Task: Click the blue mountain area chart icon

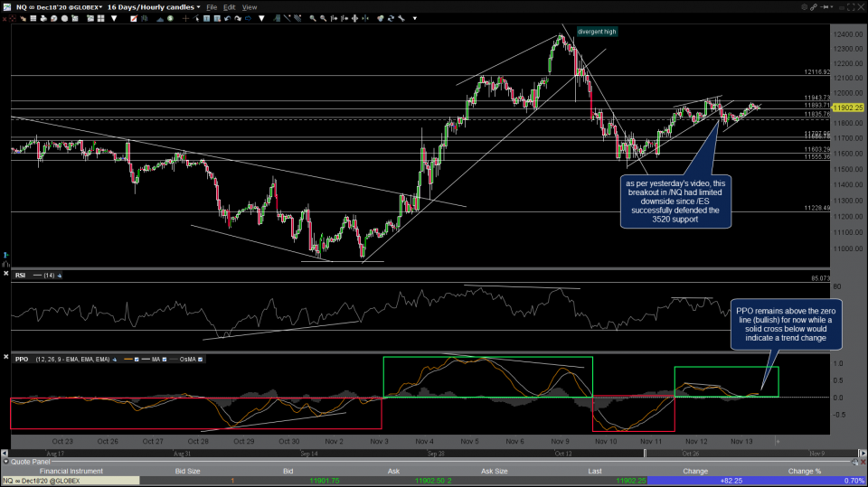Action: [160, 19]
